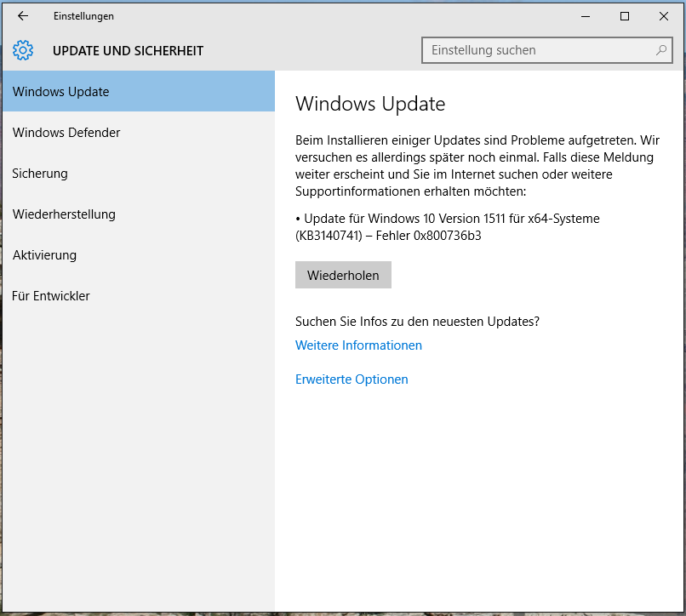Focus the Einstellung suchen search field

(x=547, y=50)
